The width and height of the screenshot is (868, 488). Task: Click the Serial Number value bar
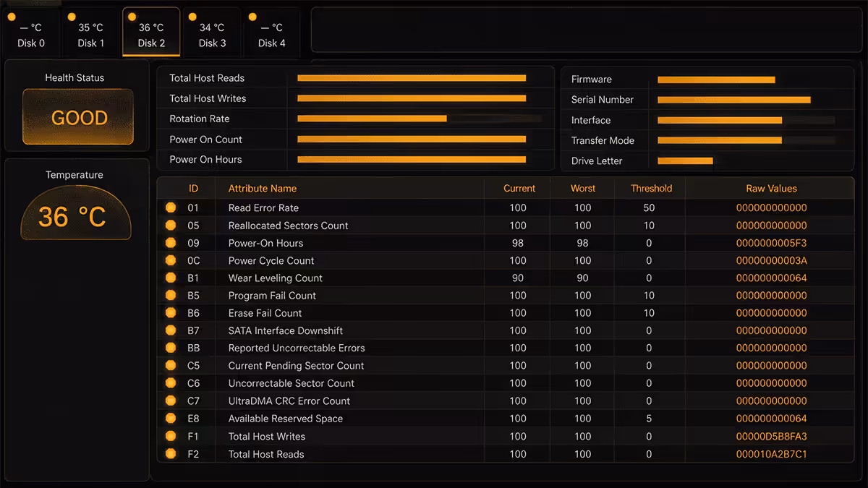point(734,100)
